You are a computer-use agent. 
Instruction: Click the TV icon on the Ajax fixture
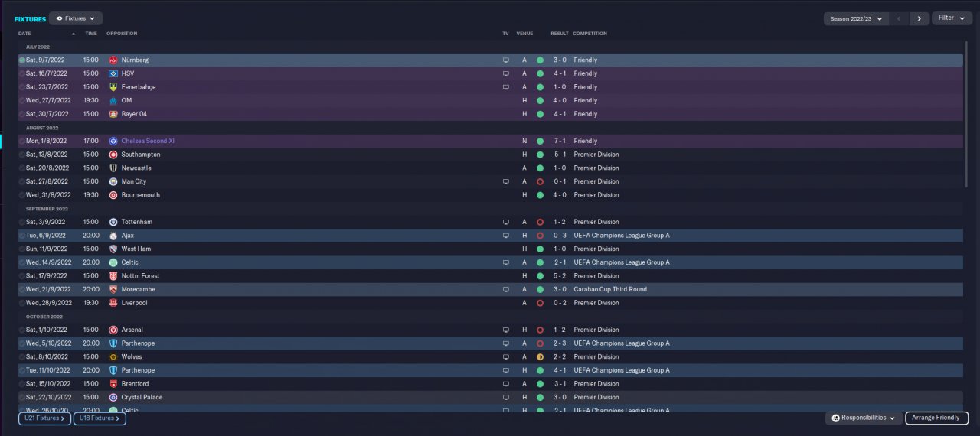(505, 236)
